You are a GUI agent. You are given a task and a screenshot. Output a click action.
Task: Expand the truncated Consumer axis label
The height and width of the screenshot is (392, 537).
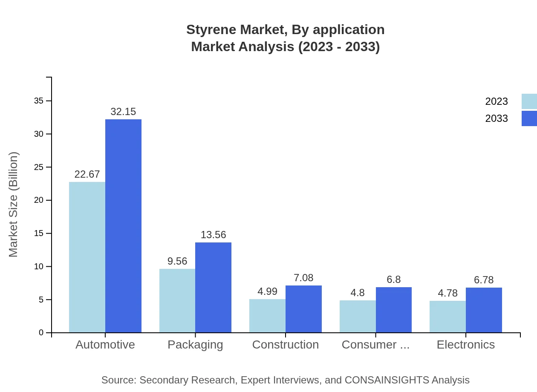(376, 345)
